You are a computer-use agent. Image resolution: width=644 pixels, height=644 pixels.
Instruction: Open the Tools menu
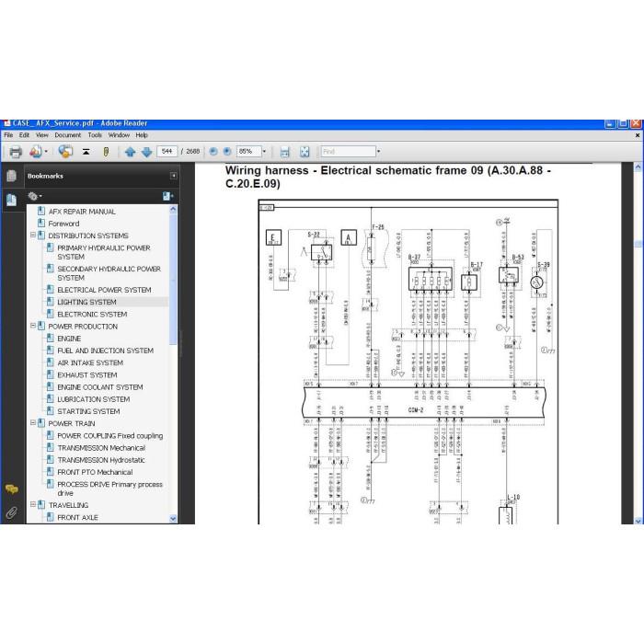95,135
